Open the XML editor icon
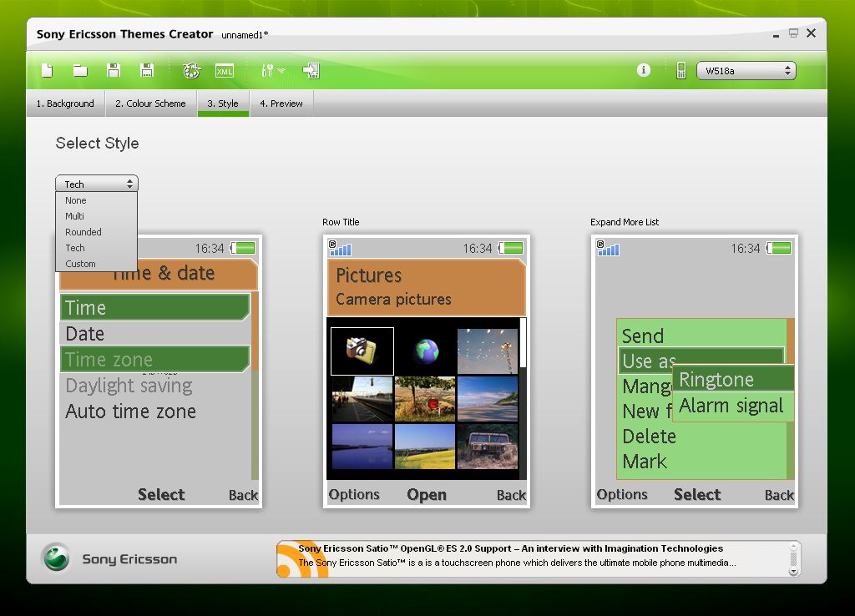This screenshot has width=855, height=616. click(x=224, y=71)
